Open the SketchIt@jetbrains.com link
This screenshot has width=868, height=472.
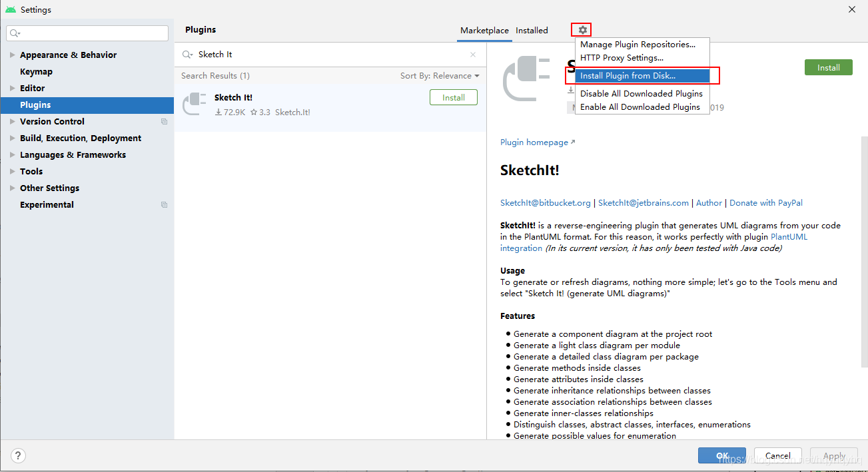coord(644,203)
